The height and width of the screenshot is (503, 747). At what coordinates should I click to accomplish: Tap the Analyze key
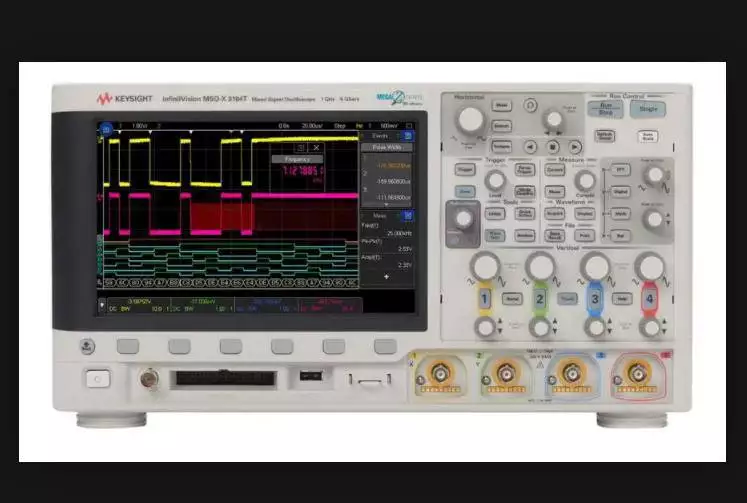[525, 235]
